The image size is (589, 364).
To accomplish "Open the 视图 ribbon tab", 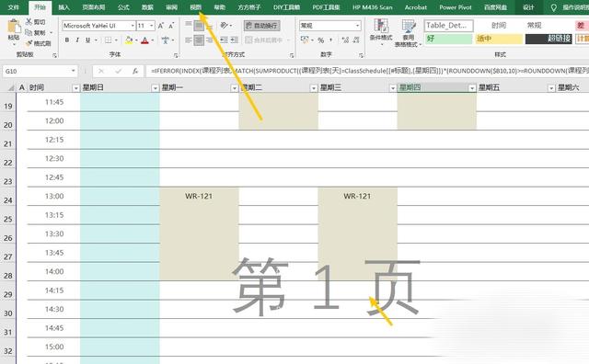I will pyautogui.click(x=195, y=7).
